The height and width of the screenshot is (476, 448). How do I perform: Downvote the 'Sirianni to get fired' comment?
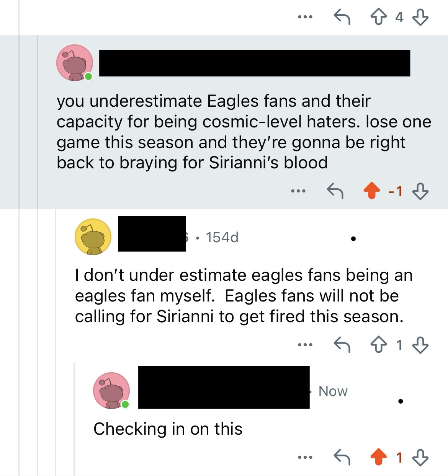420,345
